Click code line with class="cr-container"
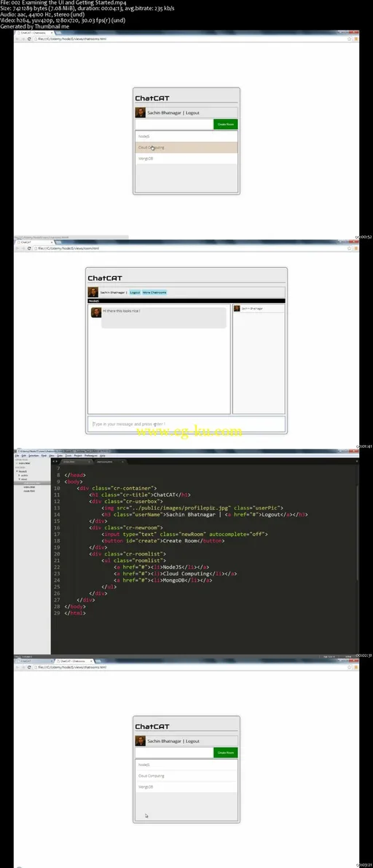 [x=117, y=488]
